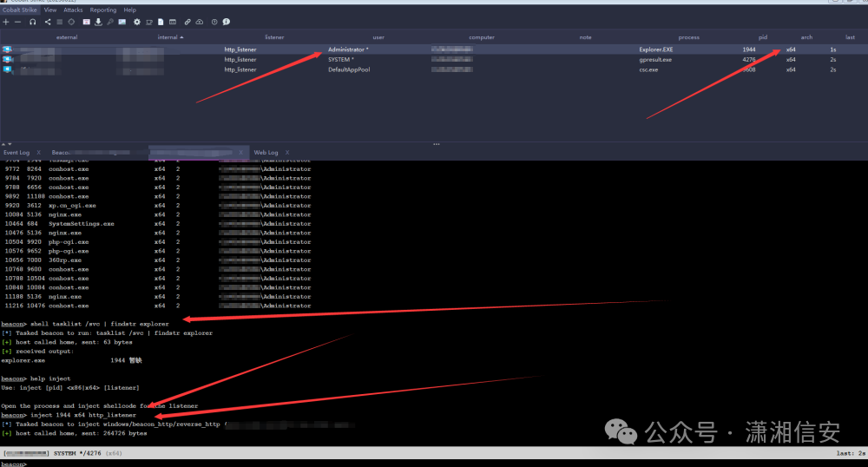This screenshot has width=868, height=467.
Task: Click the speech-bubble about info icon
Action: pyautogui.click(x=227, y=22)
